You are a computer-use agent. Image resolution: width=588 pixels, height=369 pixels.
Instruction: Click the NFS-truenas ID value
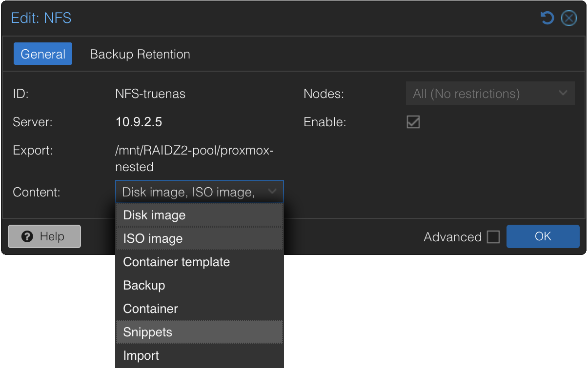(x=150, y=94)
